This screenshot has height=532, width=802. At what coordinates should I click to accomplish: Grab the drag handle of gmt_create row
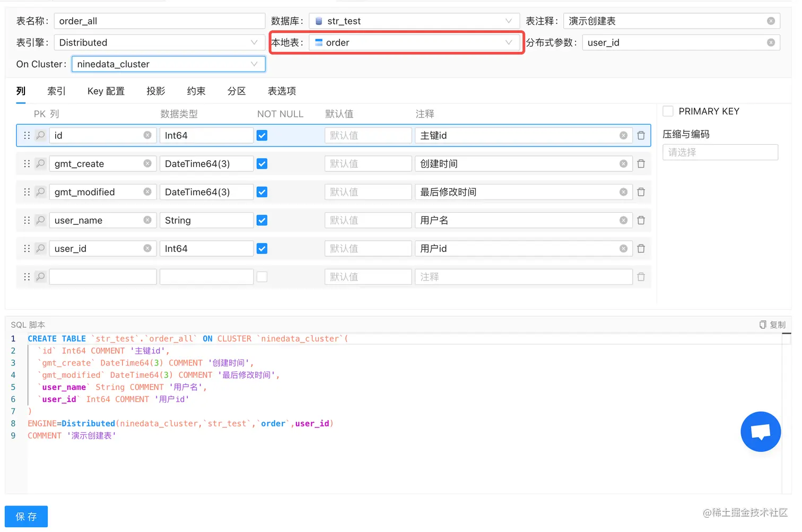tap(27, 163)
